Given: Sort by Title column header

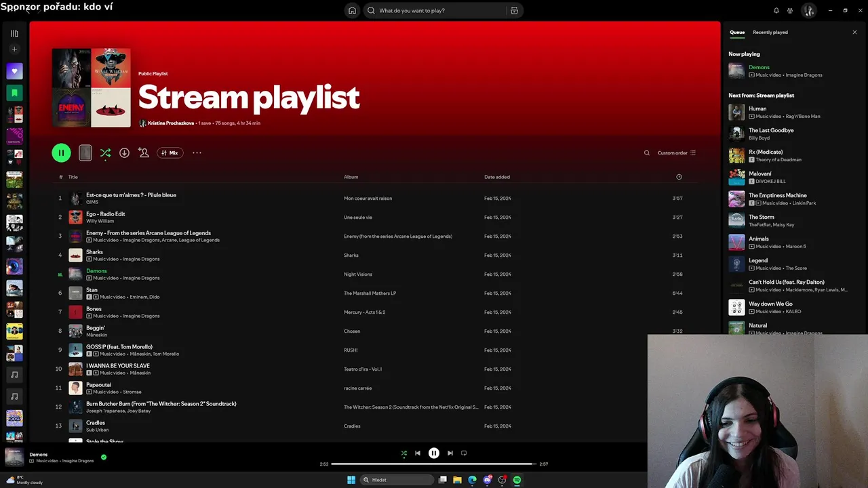Looking at the screenshot, I should tap(73, 177).
